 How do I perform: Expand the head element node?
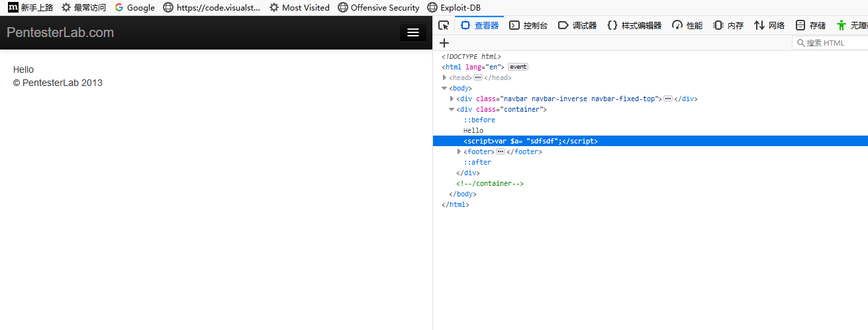pos(445,77)
